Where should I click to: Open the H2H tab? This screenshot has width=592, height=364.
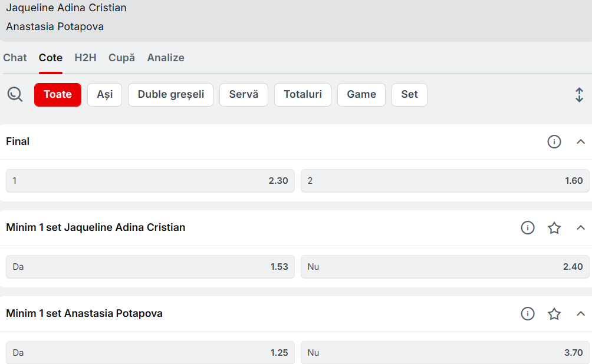(85, 58)
